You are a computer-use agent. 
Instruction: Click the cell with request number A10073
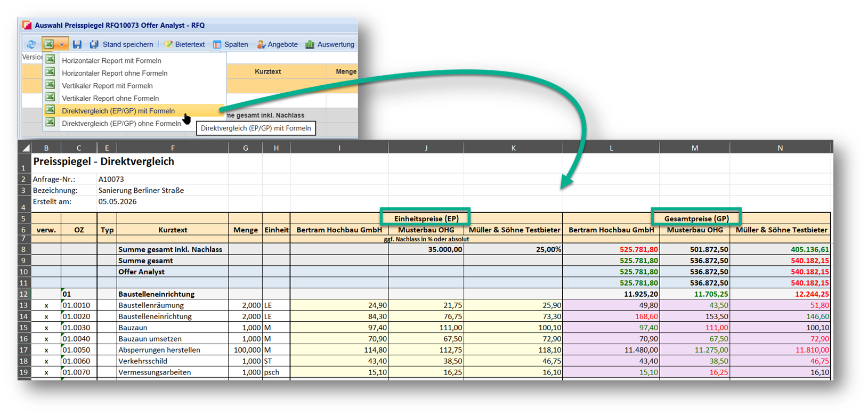point(111,179)
